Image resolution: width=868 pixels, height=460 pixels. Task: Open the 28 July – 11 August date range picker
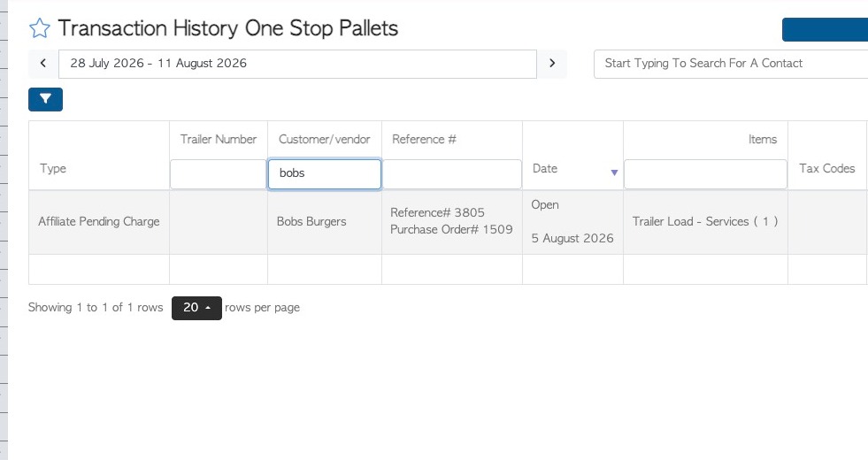pos(298,64)
